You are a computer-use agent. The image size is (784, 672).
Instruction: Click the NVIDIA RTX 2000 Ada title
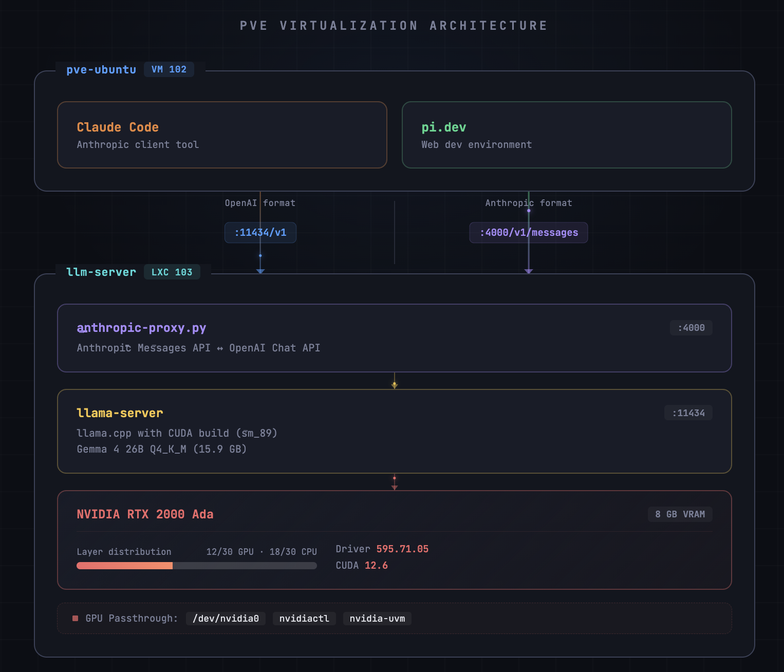pyautogui.click(x=145, y=514)
